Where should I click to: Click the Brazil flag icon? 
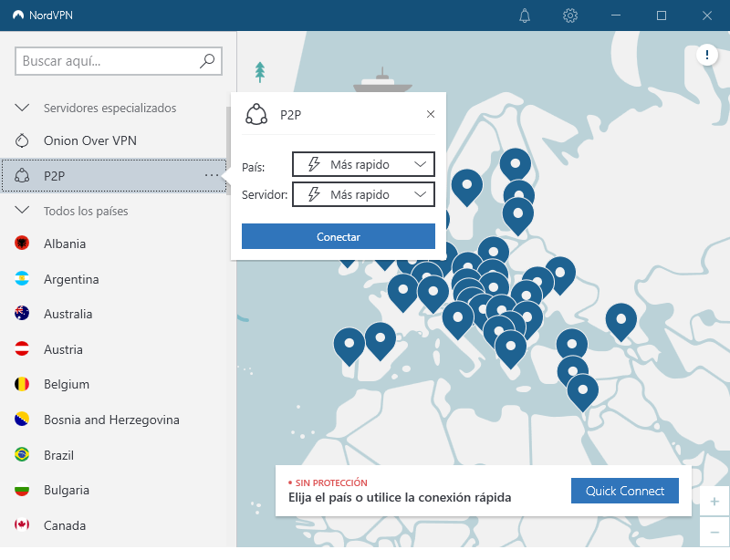coord(22,454)
